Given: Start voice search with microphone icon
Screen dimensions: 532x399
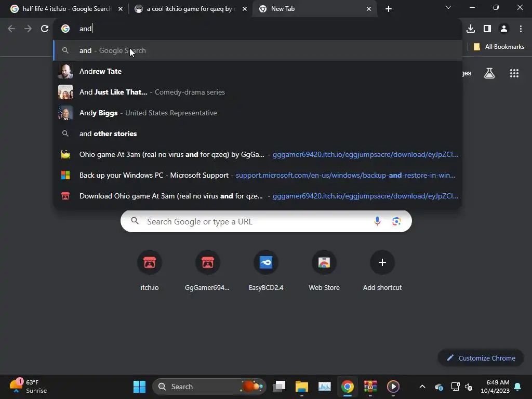Looking at the screenshot, I should (377, 221).
